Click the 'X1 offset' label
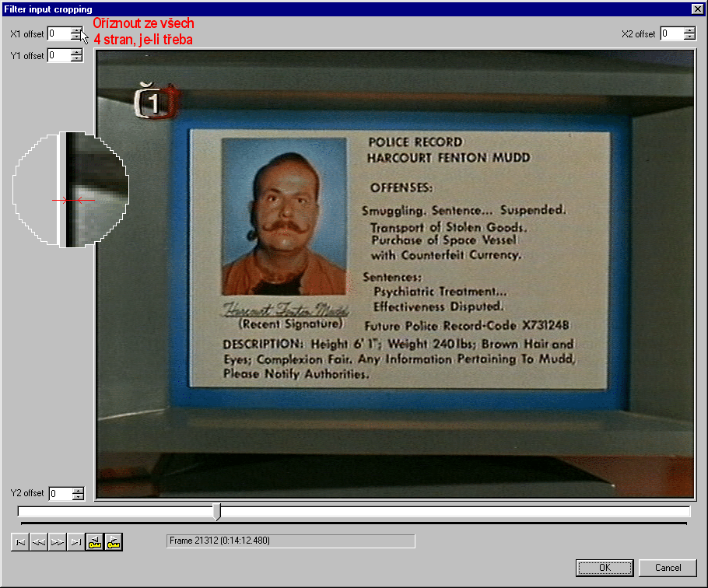Image resolution: width=708 pixels, height=588 pixels. point(26,34)
